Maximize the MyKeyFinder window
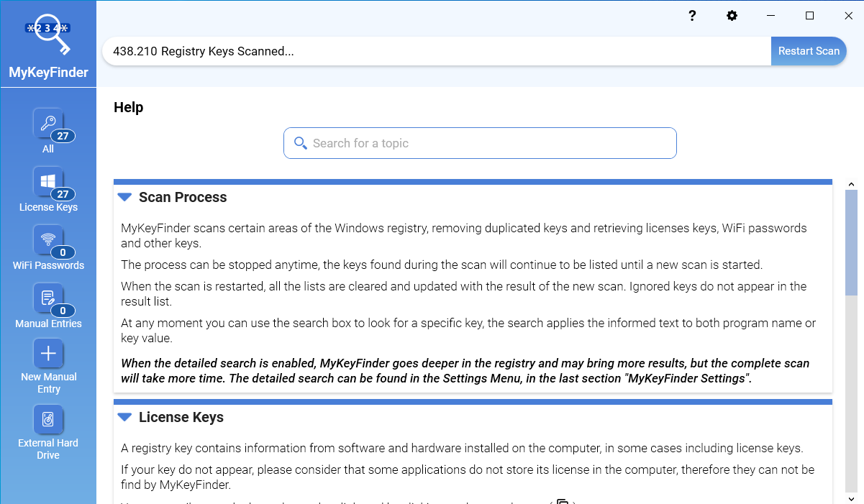This screenshot has height=504, width=864. click(x=809, y=16)
